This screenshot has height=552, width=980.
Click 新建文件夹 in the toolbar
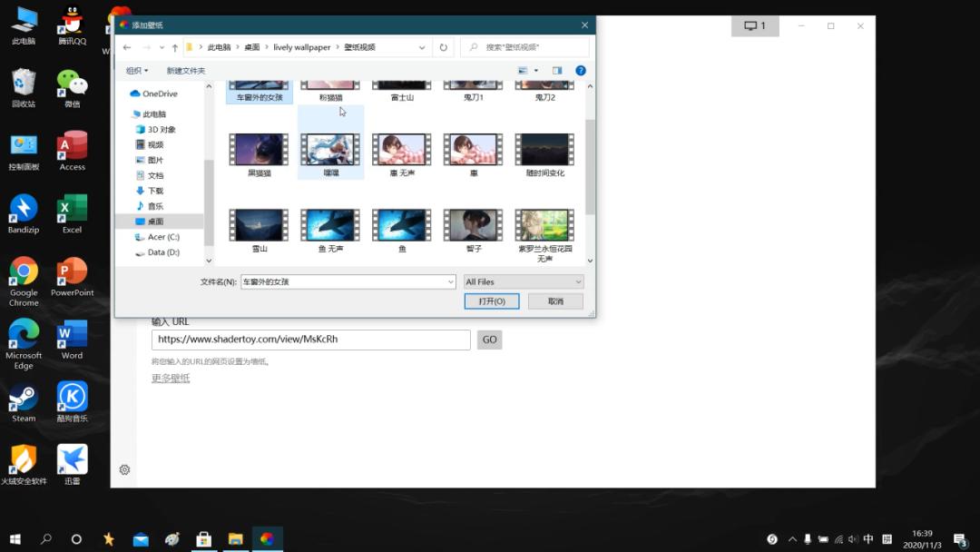[x=186, y=71]
